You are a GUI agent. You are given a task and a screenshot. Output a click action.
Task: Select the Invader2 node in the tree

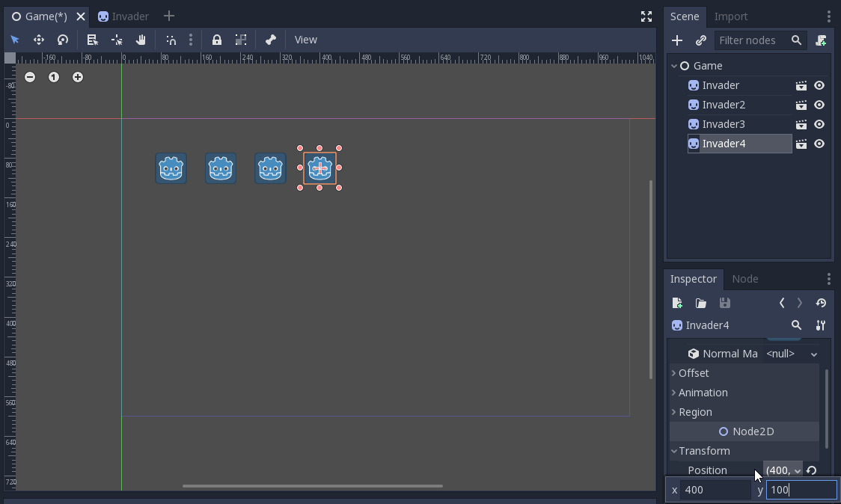[x=724, y=105]
